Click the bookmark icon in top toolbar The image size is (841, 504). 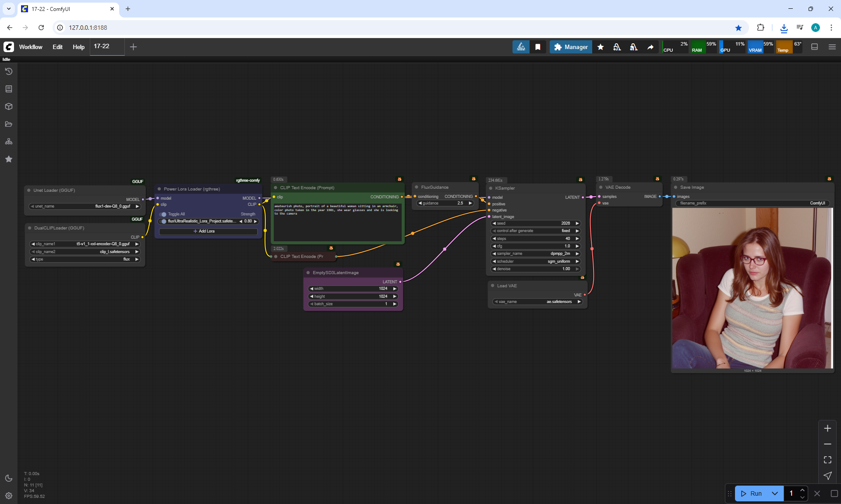pos(538,47)
